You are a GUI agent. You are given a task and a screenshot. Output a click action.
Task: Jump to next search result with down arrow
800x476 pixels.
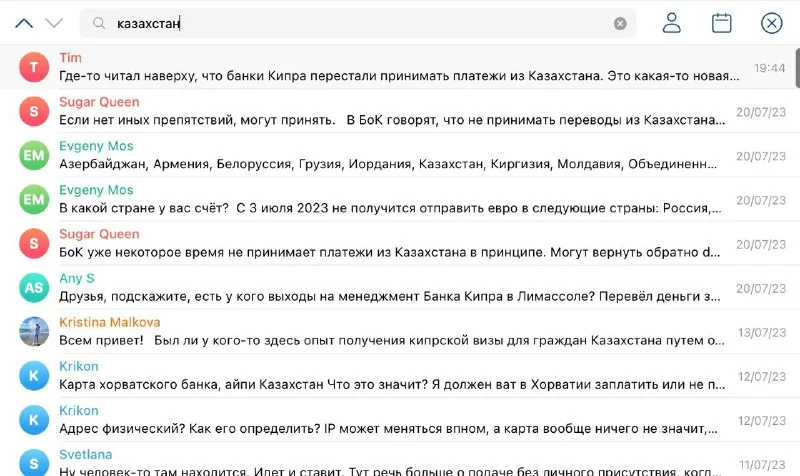click(54, 23)
